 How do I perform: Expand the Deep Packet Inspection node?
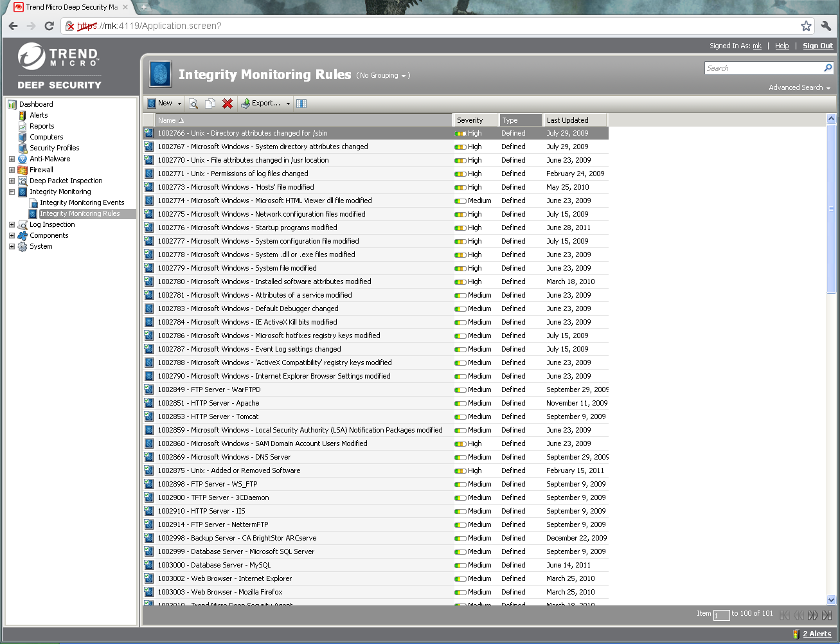[12, 181]
